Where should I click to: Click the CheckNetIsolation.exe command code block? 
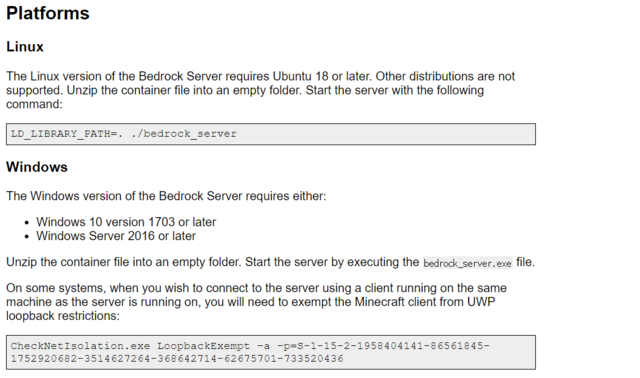271,352
